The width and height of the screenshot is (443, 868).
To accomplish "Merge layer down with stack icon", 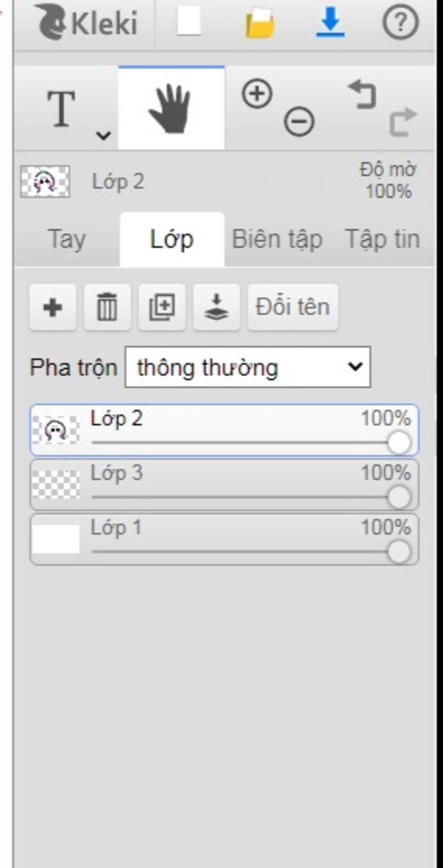I will pyautogui.click(x=216, y=307).
